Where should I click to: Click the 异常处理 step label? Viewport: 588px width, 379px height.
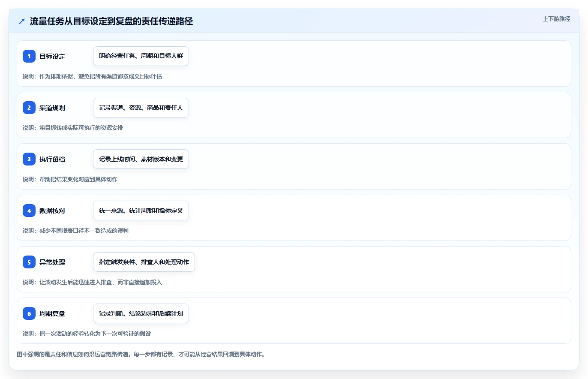coord(52,262)
